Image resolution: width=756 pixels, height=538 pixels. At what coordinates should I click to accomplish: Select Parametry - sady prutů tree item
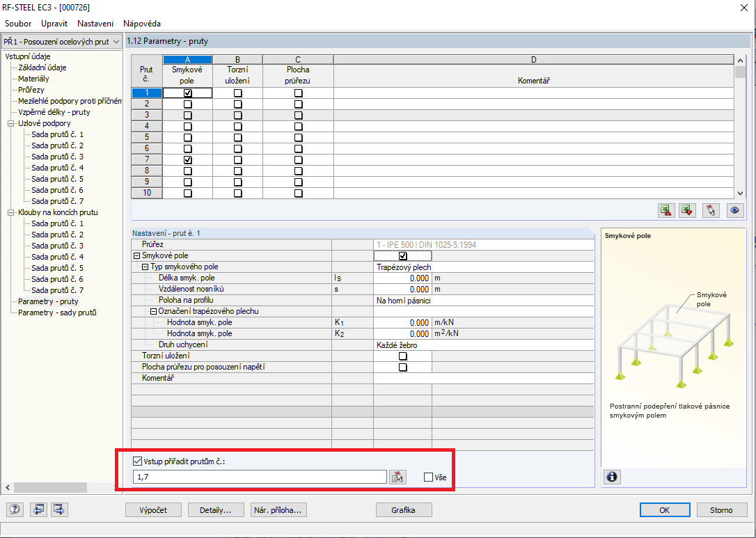[x=57, y=313]
